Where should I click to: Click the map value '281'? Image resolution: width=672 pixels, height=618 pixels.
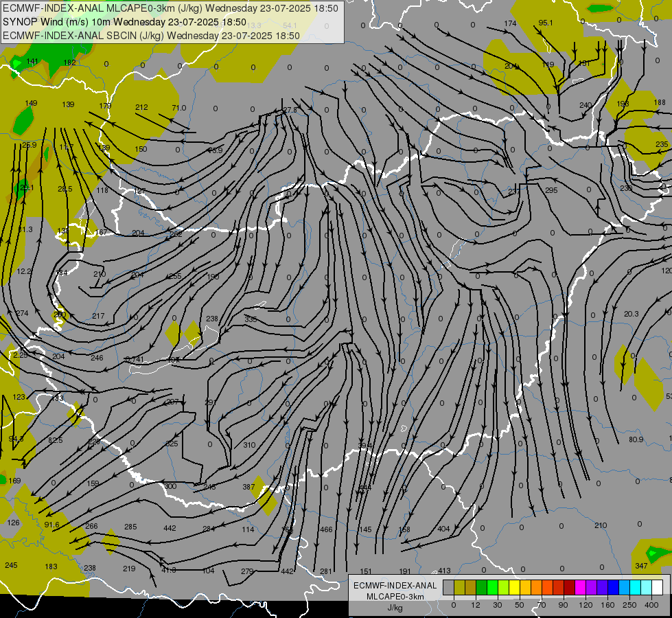pyautogui.click(x=326, y=571)
